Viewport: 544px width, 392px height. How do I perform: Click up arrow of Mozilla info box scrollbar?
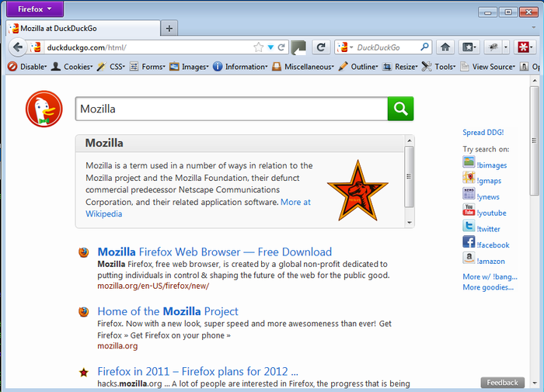[410, 140]
